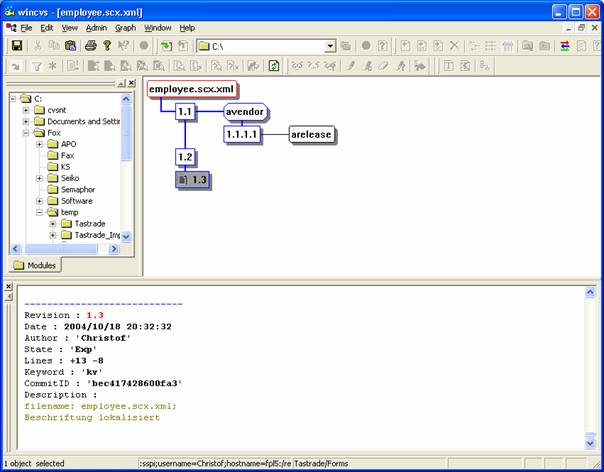Viewport: 604px width, 472px height.
Task: Expand the cvsnt folder
Action: click(x=26, y=109)
